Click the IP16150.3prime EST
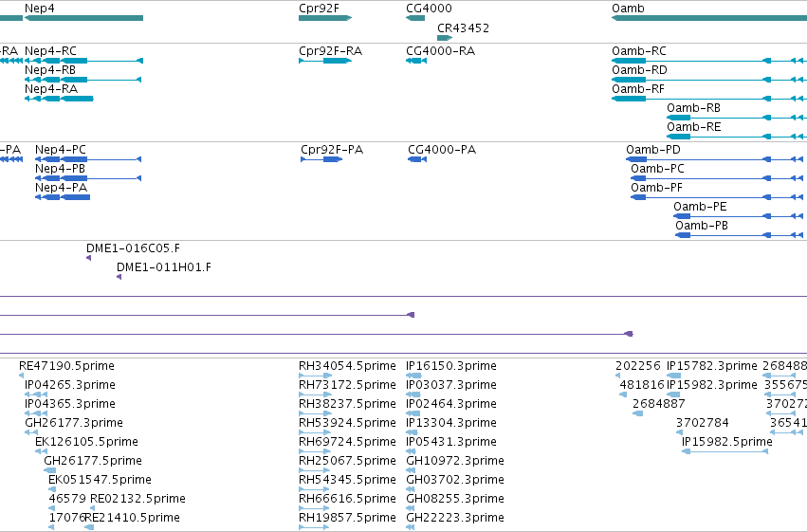This screenshot has height=532, width=807. point(413,376)
